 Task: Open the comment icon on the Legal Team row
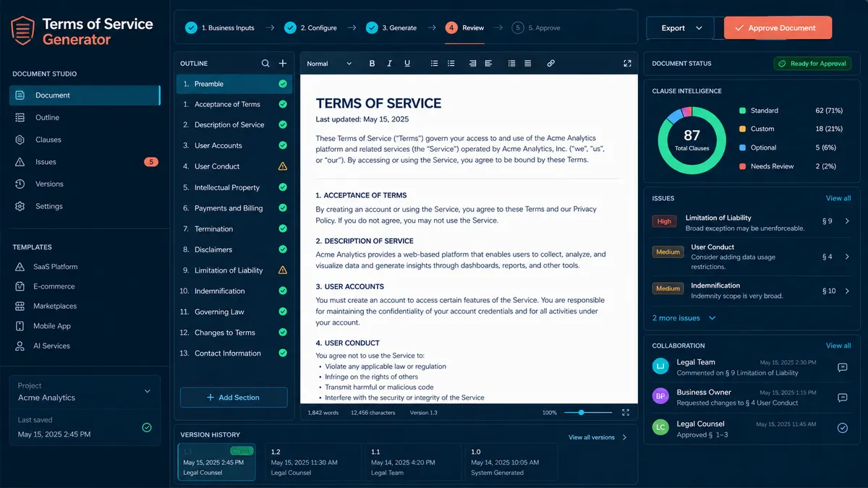point(842,367)
